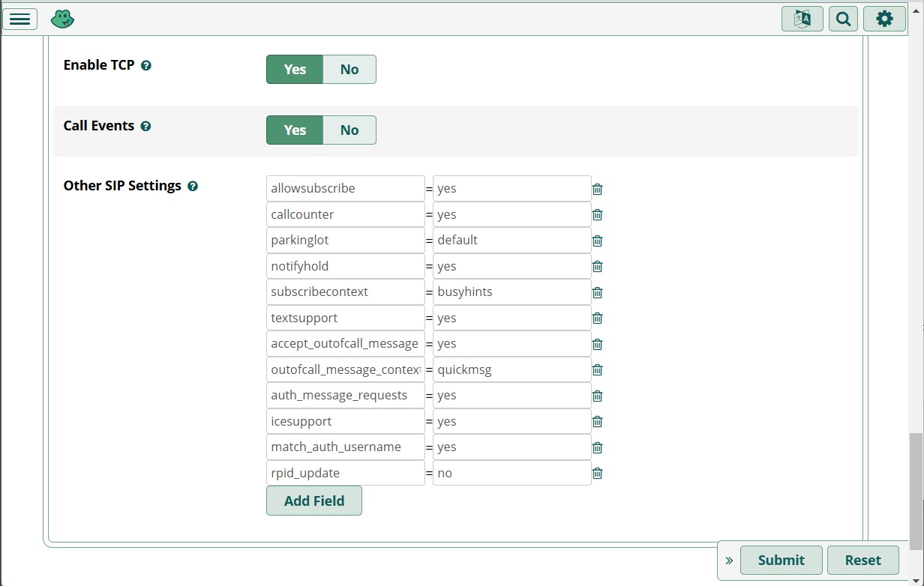Open the language translation selector
This screenshot has height=586, width=924.
coord(802,19)
